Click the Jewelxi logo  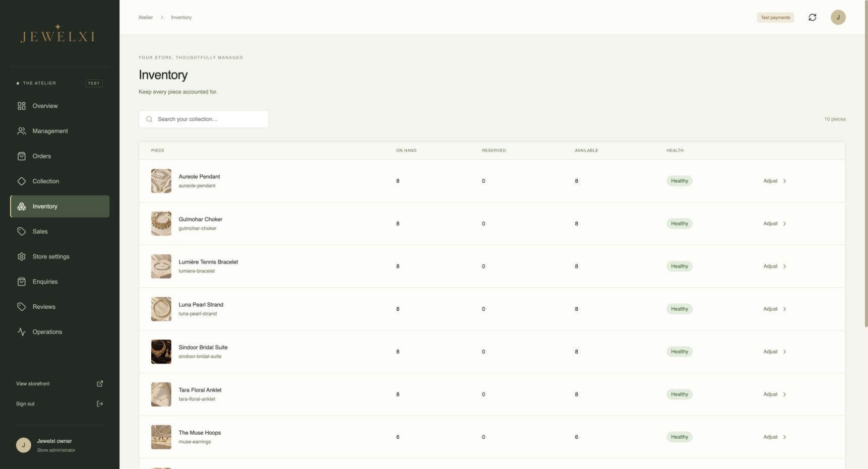(x=58, y=34)
